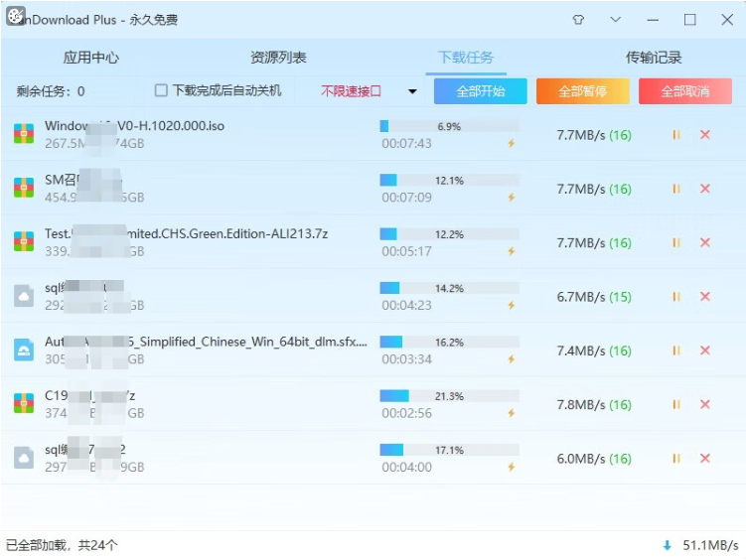Cancel the 12.1% SM download
The width and height of the screenshot is (746, 560).
705,189
